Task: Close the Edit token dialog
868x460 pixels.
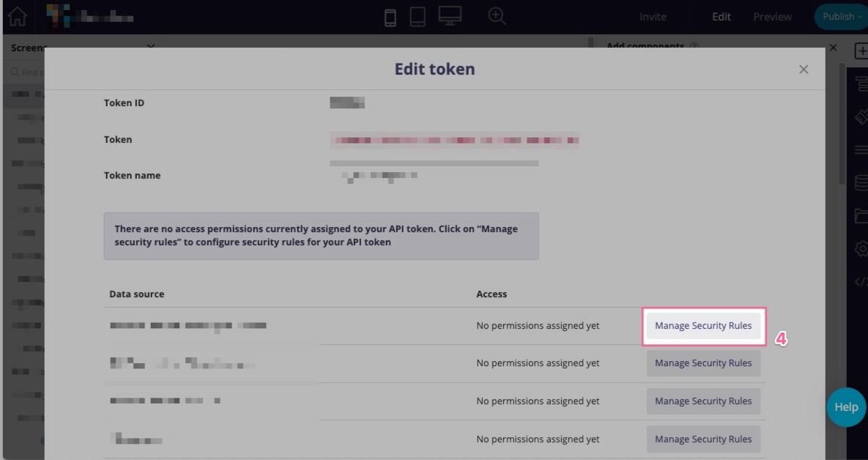Action: (804, 70)
